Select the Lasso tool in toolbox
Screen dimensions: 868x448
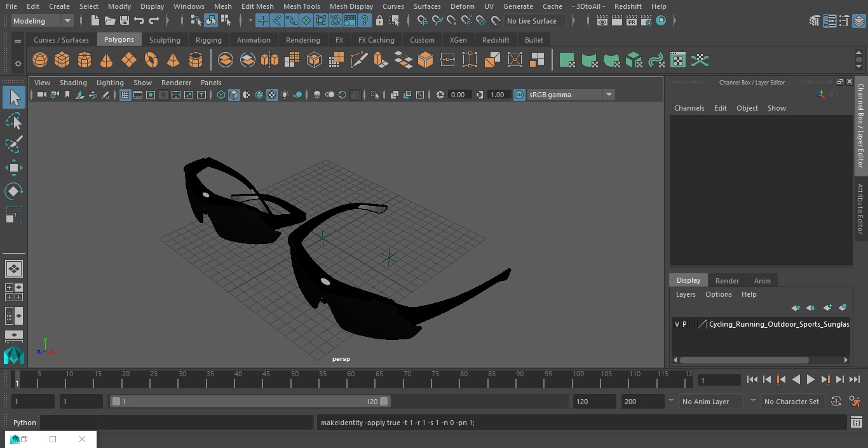(x=13, y=121)
